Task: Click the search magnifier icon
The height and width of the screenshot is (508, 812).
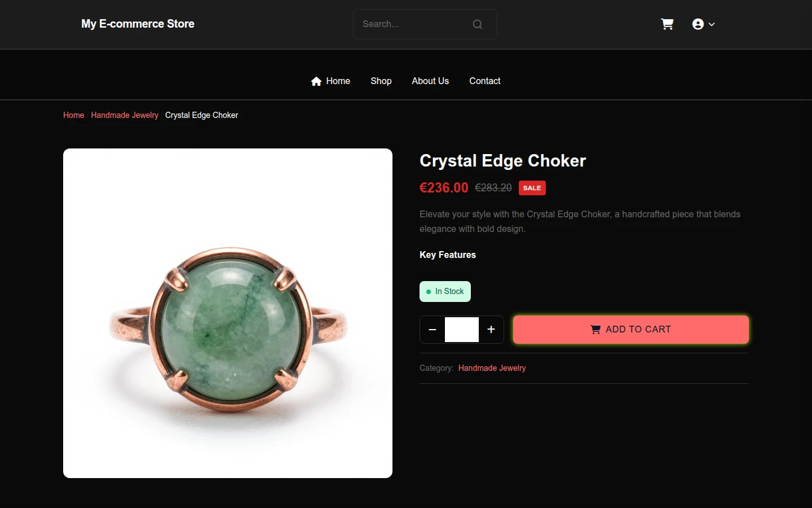Action: click(478, 24)
